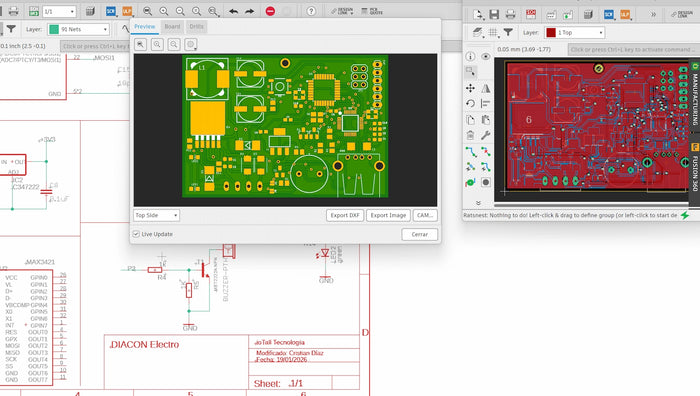The height and width of the screenshot is (396, 700).
Task: Open Design Link dropdown in schematic toolbar
Action: [x=342, y=11]
